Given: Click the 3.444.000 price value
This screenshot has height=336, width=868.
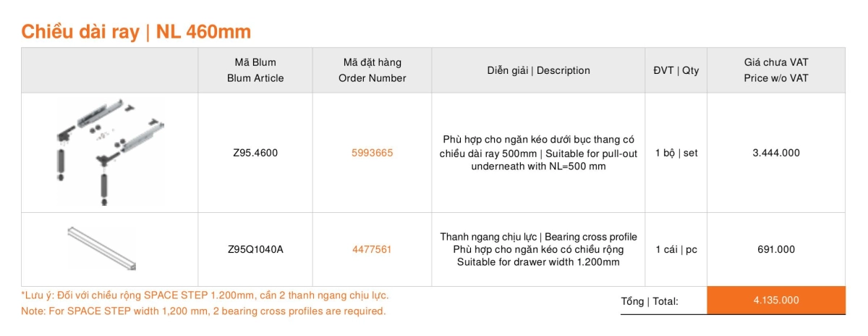Looking at the screenshot, I should pyautogui.click(x=775, y=153).
